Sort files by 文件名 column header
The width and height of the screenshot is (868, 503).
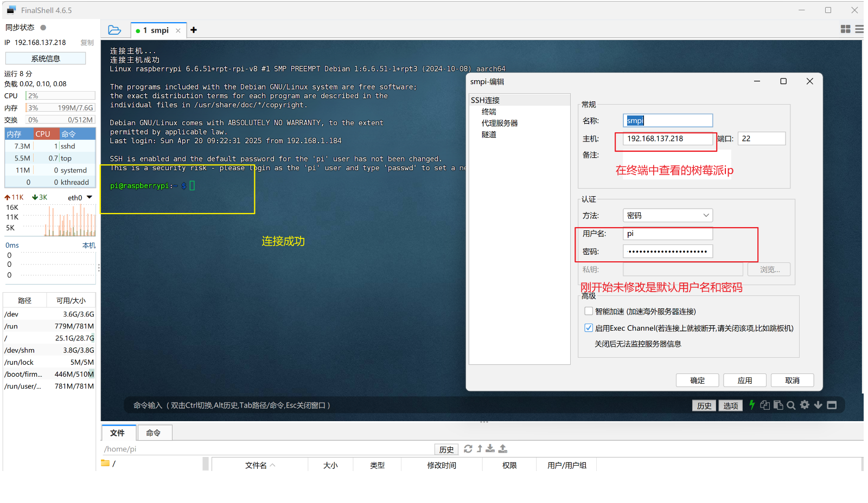[x=260, y=465]
